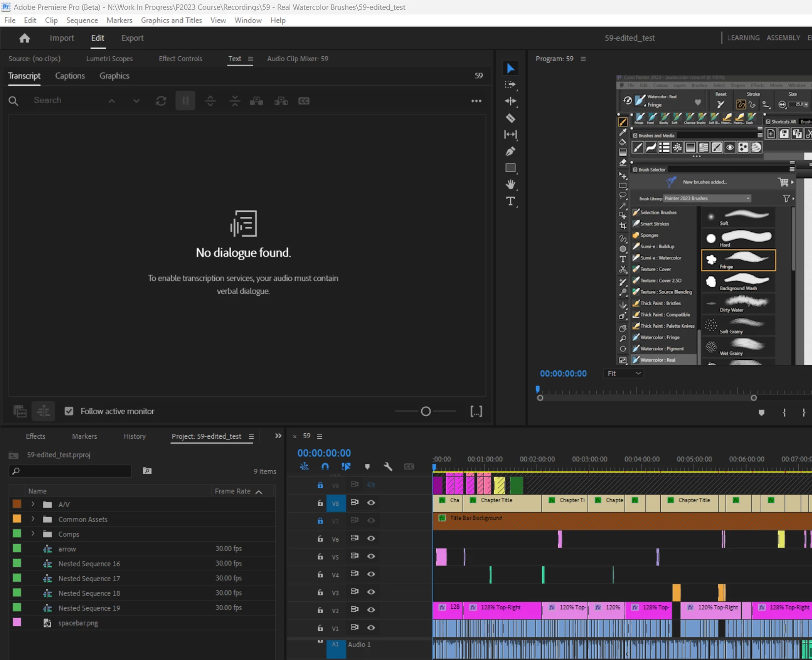Open the Sequence menu
This screenshot has width=812, height=660.
click(x=82, y=20)
